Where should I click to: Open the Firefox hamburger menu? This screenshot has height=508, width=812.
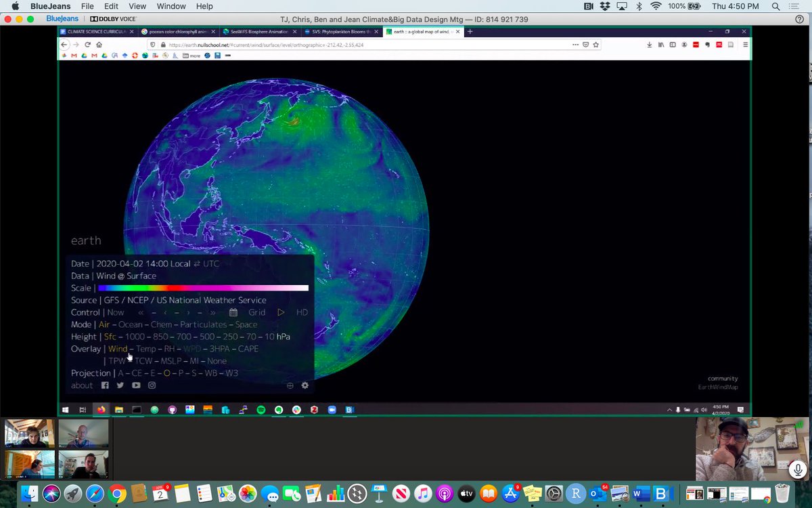point(746,45)
